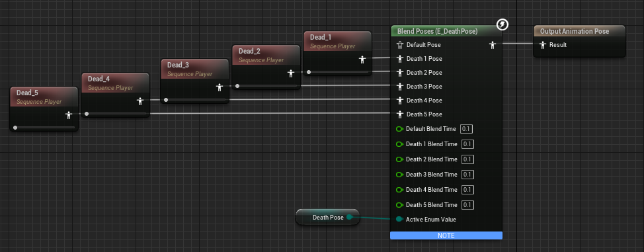Click the Death 2 Blend Time green pin
Screen dimensions: 644x252
pos(399,159)
